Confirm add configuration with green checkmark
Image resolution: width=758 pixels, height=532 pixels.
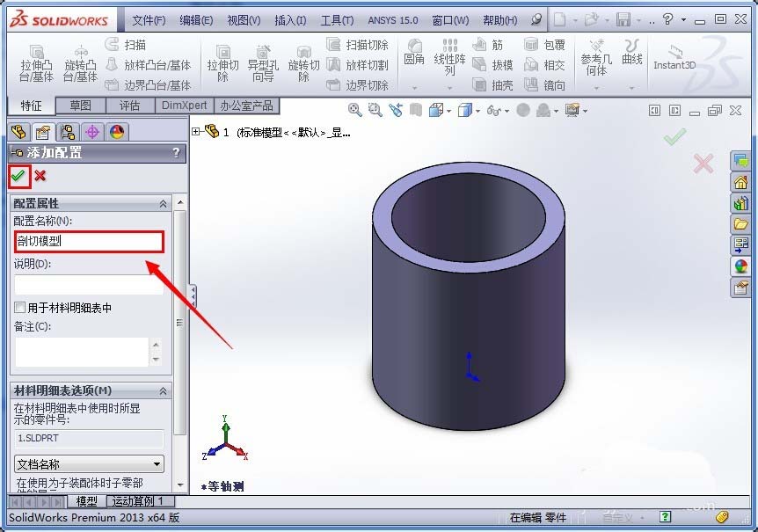18,176
